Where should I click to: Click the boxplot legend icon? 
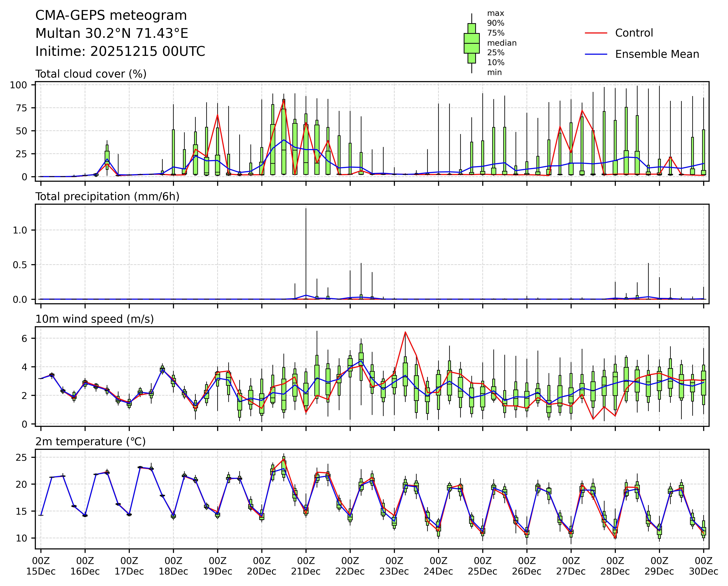[x=471, y=43]
